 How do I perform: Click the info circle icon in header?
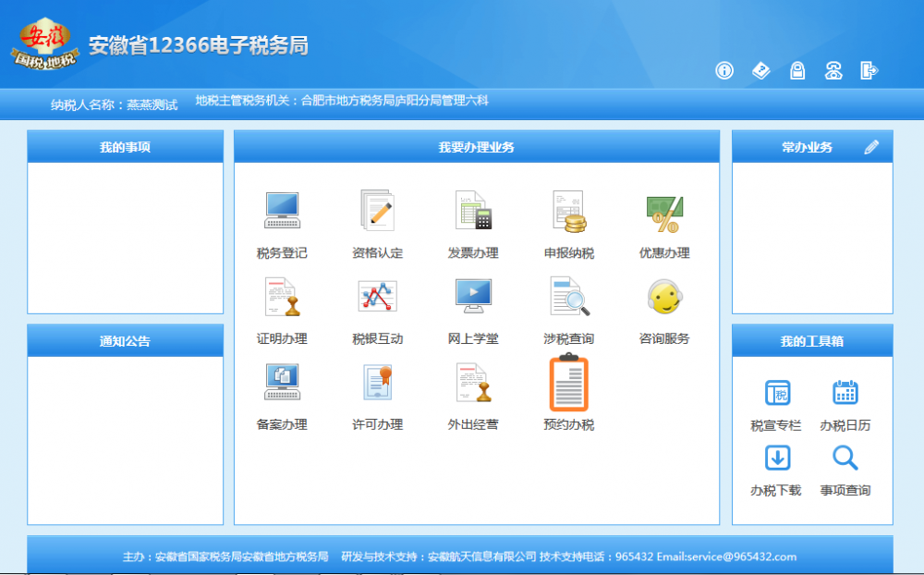(724, 70)
